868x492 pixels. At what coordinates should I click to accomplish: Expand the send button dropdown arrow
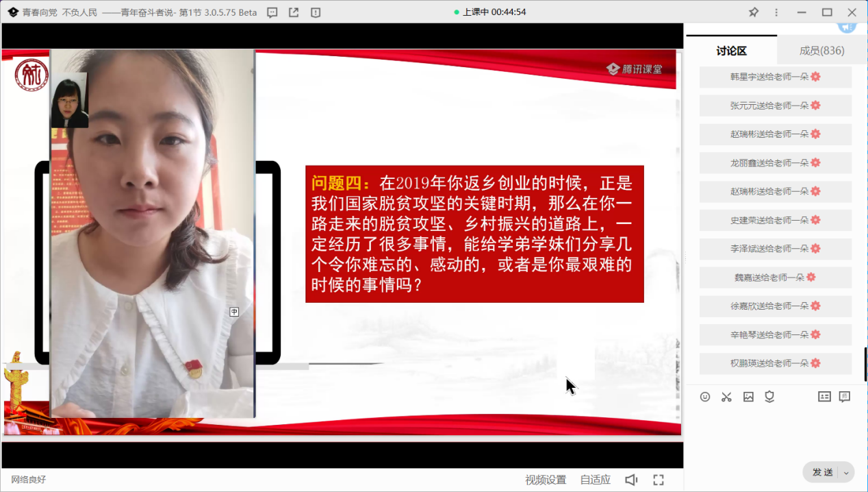846,472
